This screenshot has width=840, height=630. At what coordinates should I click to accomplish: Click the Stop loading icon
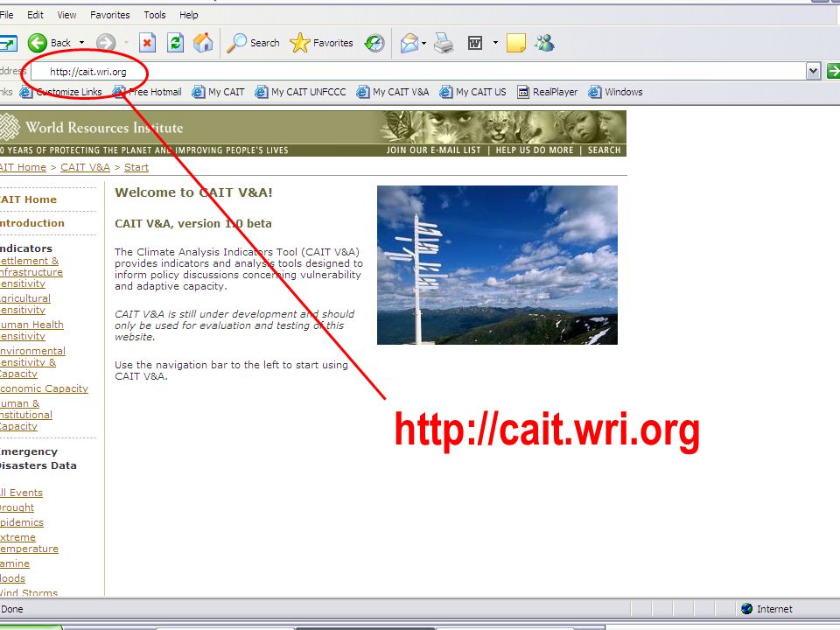point(147,43)
